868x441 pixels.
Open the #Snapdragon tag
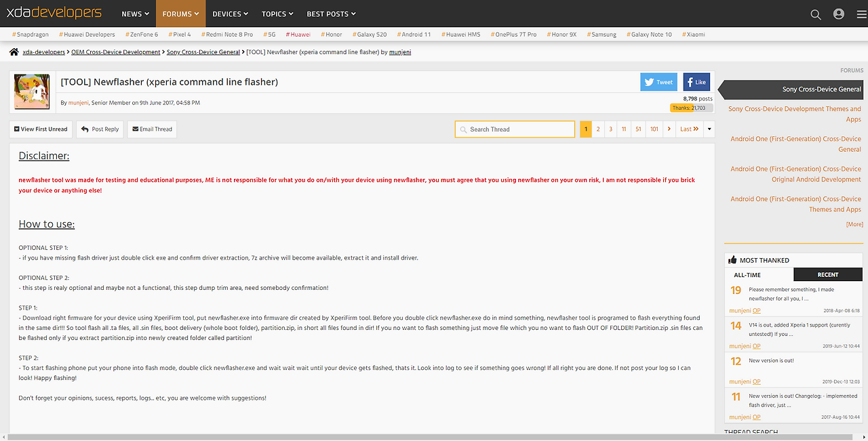pos(31,35)
